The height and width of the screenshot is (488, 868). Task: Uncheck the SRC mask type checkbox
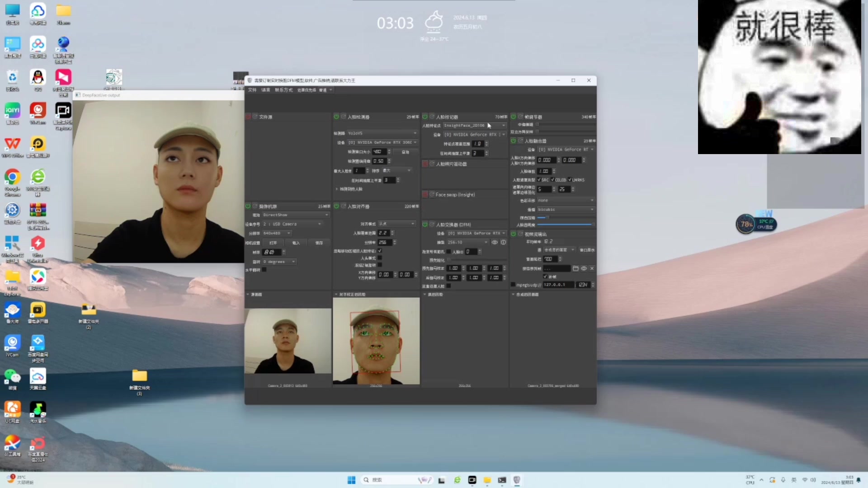tap(539, 180)
